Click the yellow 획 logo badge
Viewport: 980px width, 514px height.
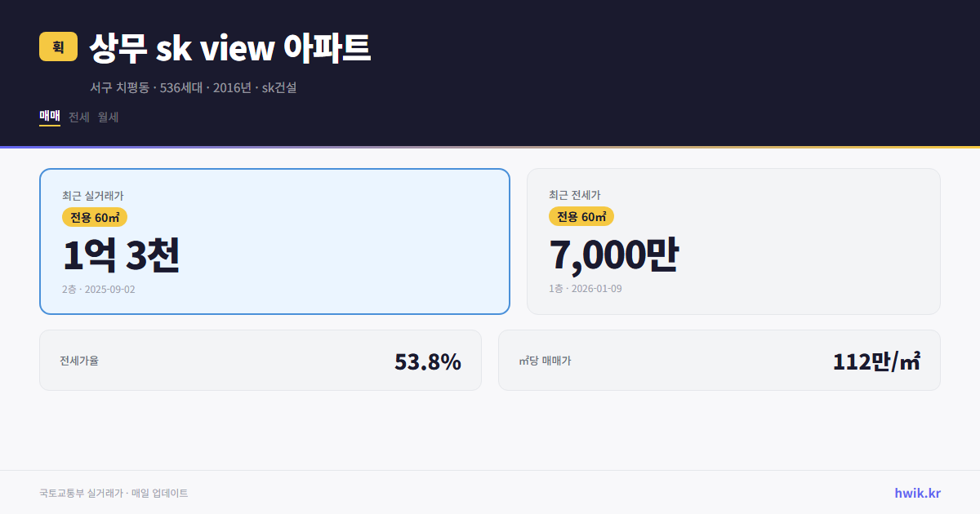[x=56, y=47]
